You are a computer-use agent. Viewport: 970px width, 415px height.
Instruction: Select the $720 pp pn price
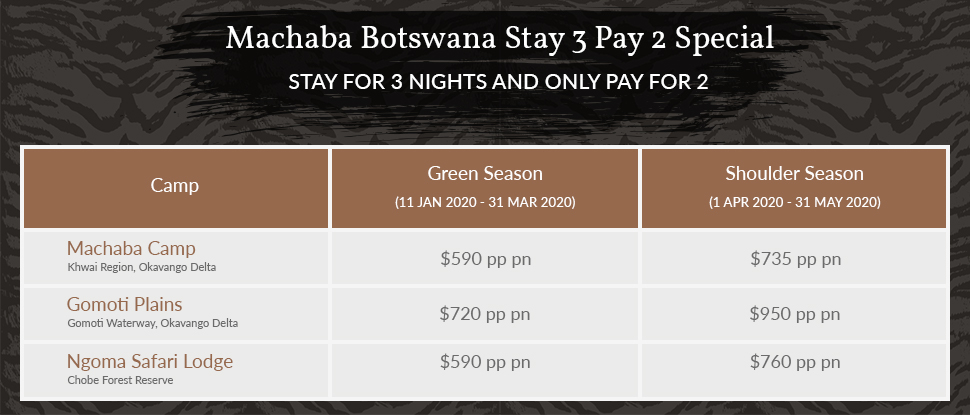point(485,314)
